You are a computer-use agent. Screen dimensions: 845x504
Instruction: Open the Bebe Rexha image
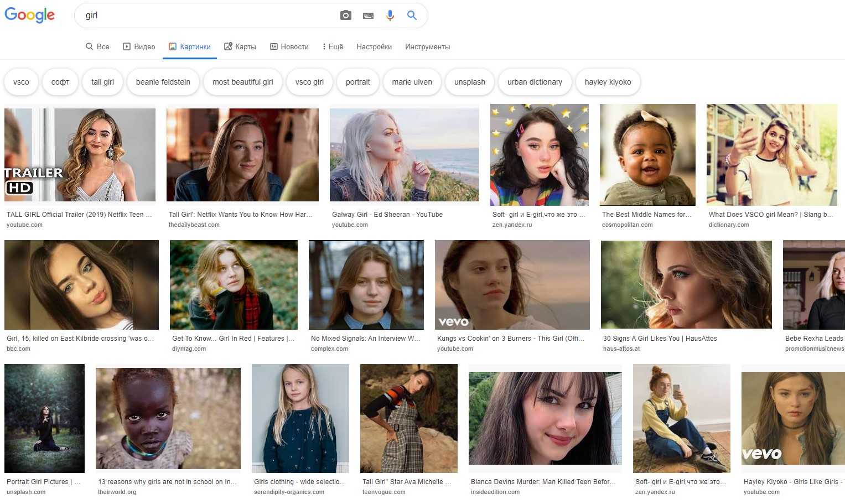pyautogui.click(x=814, y=285)
